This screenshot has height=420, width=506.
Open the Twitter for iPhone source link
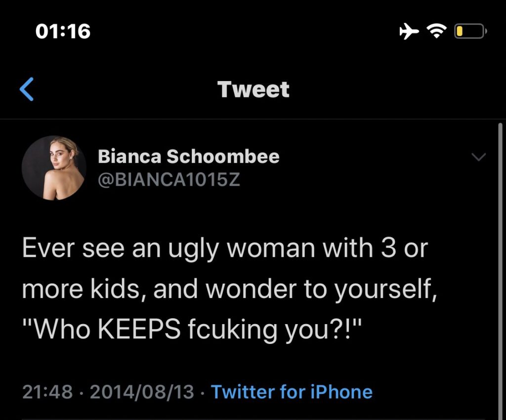coord(292,392)
